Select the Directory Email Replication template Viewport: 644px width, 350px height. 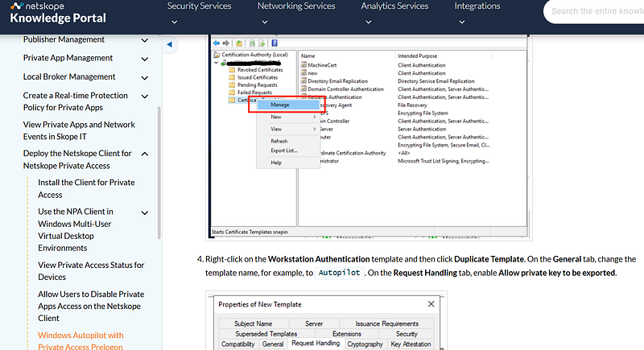(334, 80)
